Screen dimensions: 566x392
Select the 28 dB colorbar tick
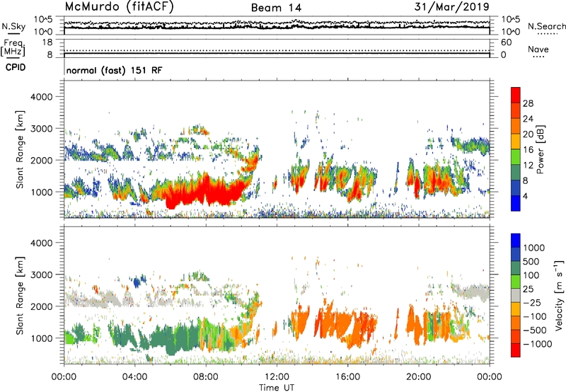(x=528, y=103)
